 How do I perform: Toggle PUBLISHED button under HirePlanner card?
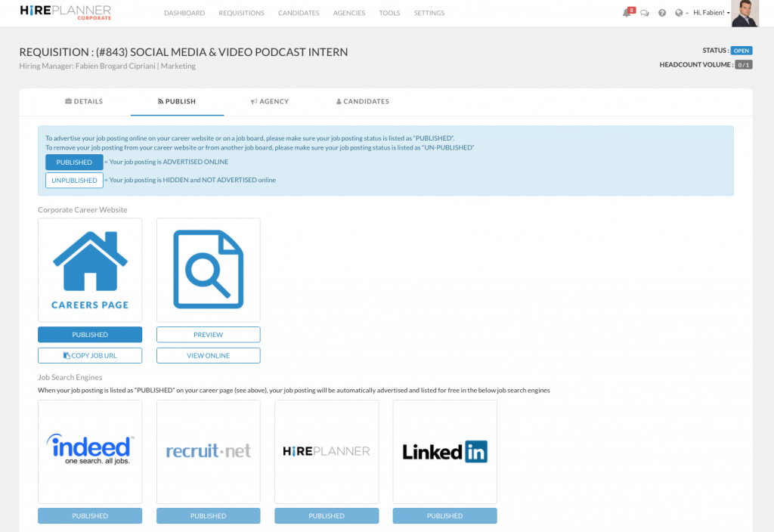tap(327, 515)
